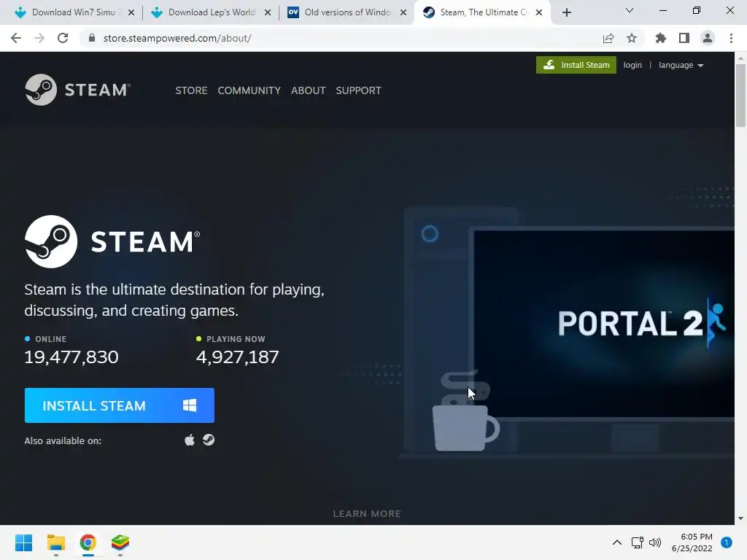
Task: Click the LEARN MORE link
Action: tap(367, 514)
